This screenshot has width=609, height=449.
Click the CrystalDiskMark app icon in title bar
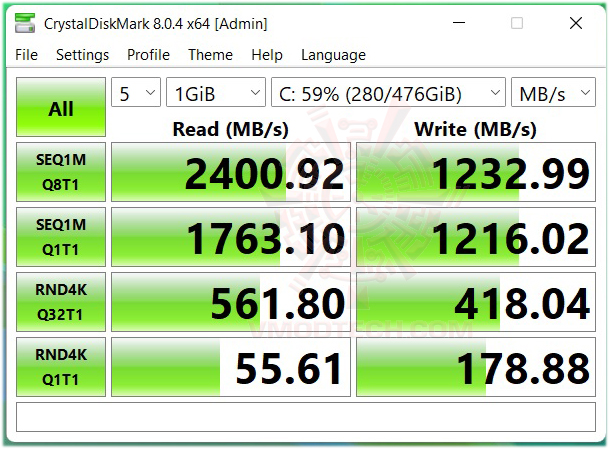pos(25,23)
